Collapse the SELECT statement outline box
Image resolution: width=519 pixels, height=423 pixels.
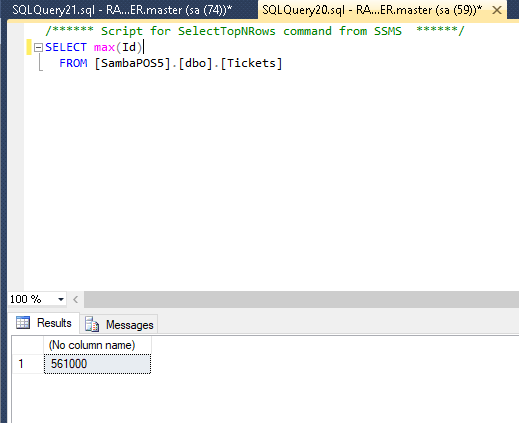pos(38,47)
